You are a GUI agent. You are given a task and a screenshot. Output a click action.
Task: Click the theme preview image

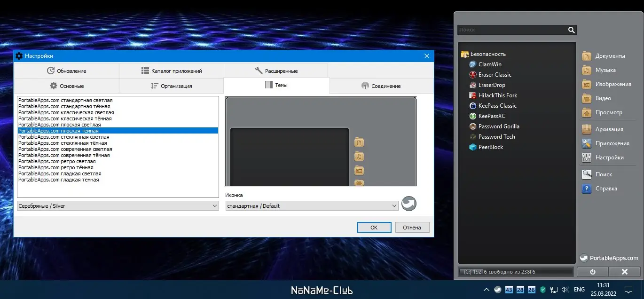point(321,141)
